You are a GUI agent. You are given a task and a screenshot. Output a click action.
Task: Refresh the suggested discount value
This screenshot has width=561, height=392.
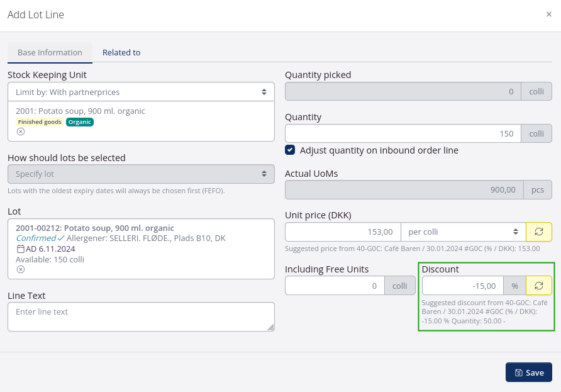click(x=538, y=286)
